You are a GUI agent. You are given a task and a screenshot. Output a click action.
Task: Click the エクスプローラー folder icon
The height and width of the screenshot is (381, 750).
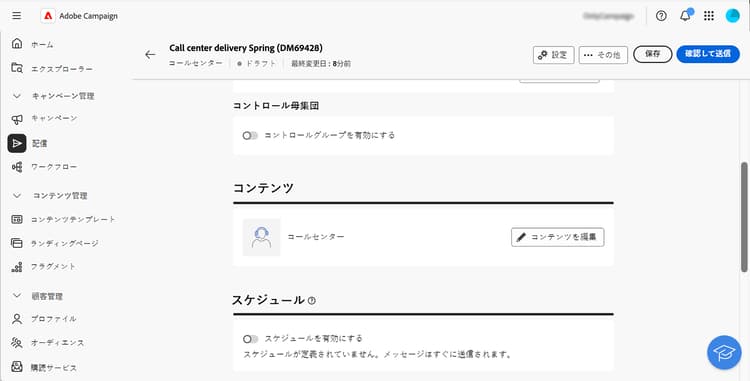click(x=17, y=68)
